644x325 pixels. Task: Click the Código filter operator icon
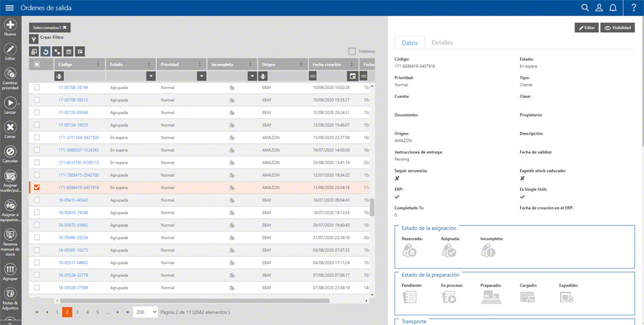[59, 76]
